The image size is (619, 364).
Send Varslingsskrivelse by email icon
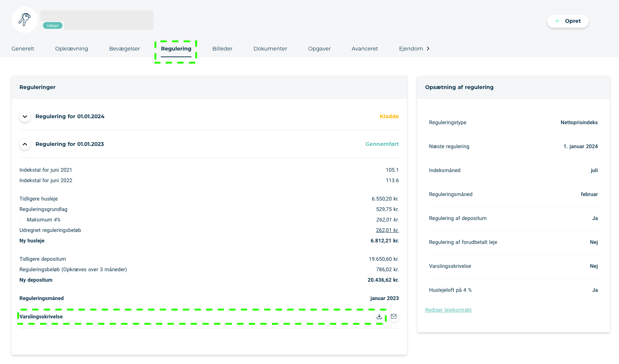(x=393, y=316)
